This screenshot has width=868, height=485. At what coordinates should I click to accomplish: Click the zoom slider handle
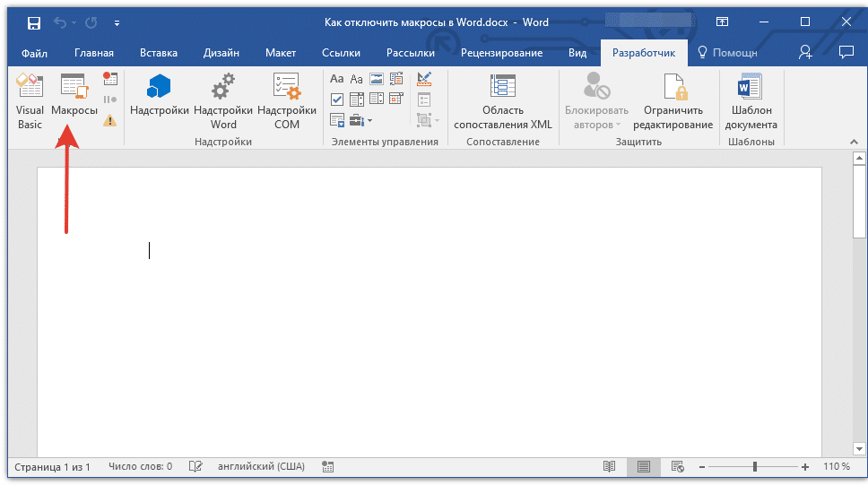point(755,467)
